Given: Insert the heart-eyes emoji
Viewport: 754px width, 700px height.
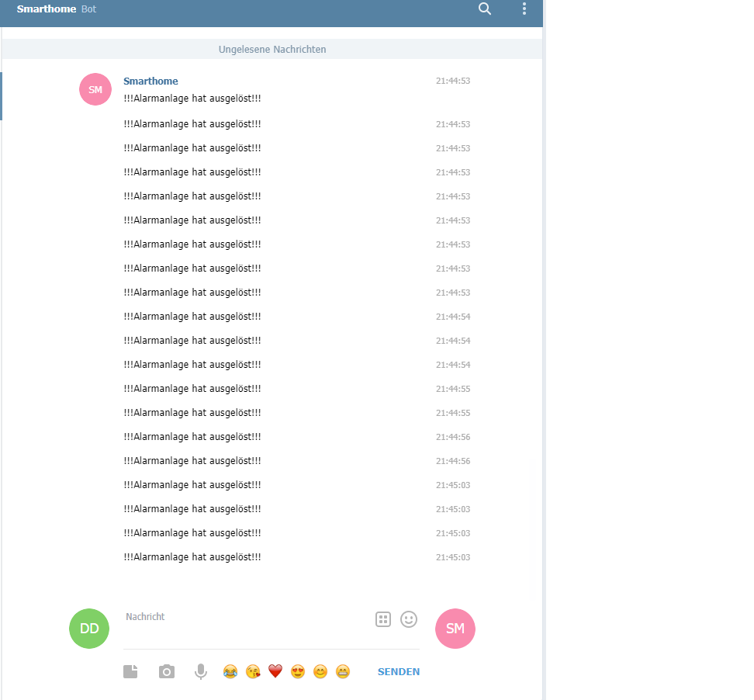Looking at the screenshot, I should coord(298,671).
